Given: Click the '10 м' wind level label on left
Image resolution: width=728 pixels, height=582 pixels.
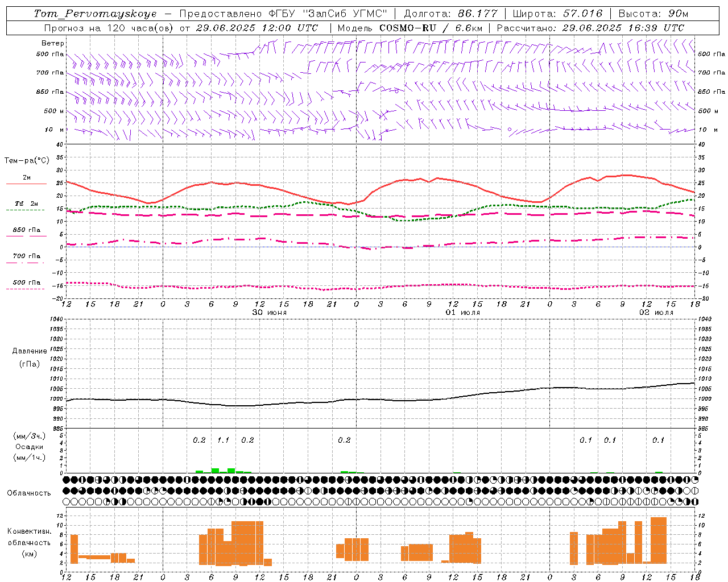Looking at the screenshot, I should (55, 130).
